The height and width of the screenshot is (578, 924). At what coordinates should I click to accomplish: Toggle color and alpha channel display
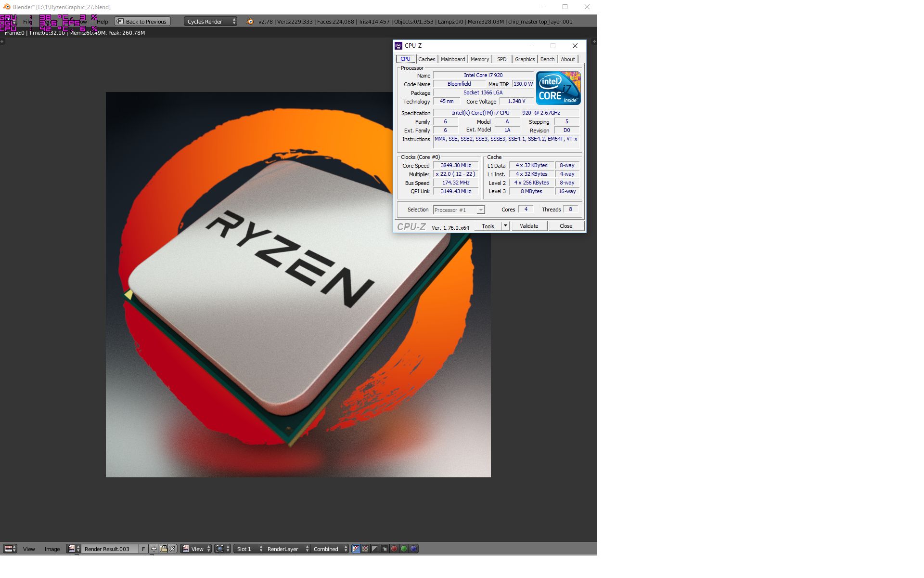356,549
